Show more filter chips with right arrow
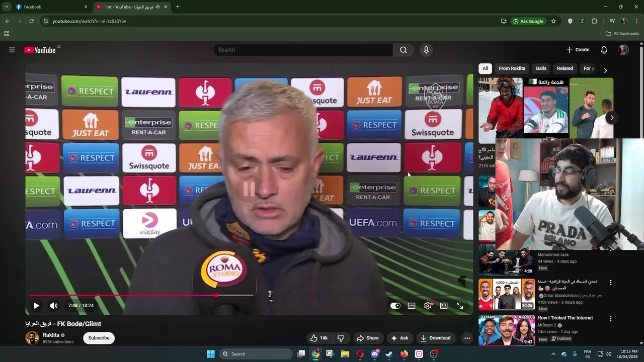The image size is (644, 362). tap(605, 70)
